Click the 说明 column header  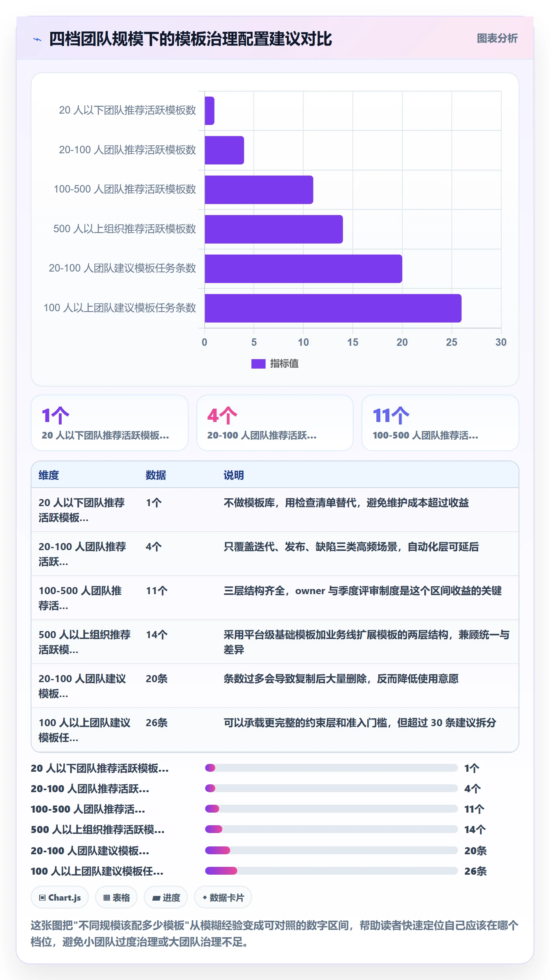[234, 475]
